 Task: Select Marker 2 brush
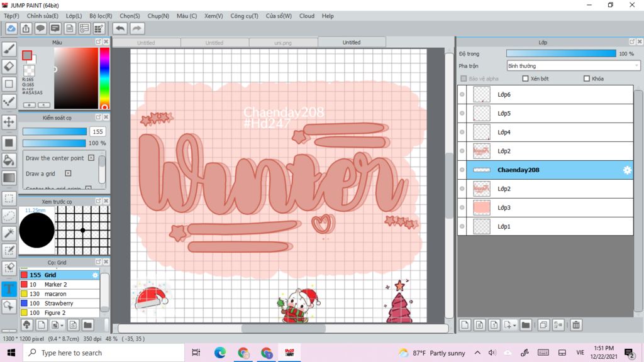coord(60,285)
